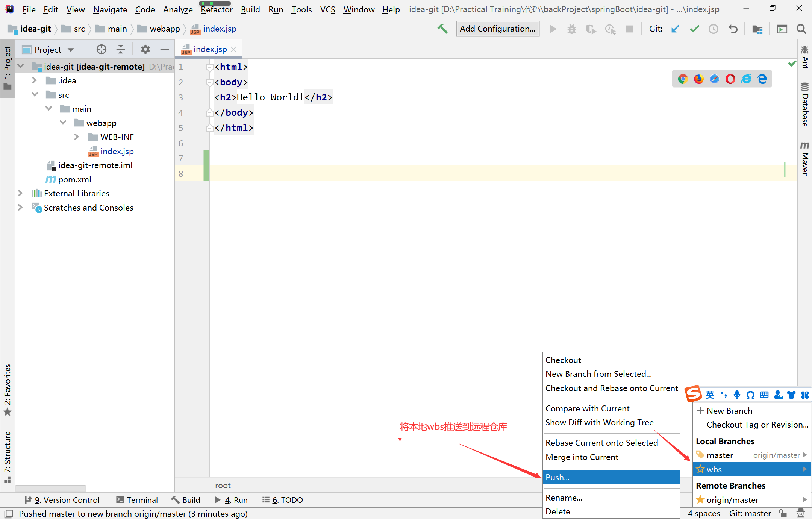Click Git Commit green checkmark
The width and height of the screenshot is (812, 519).
click(694, 29)
